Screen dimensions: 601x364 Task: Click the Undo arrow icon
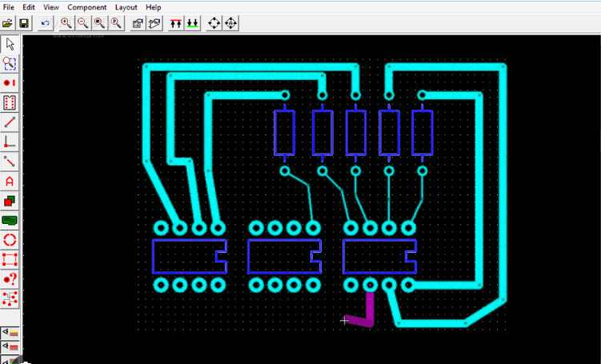click(x=46, y=23)
